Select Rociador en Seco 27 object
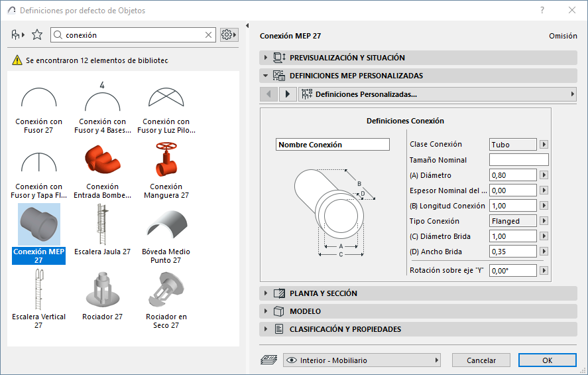 coord(166,301)
